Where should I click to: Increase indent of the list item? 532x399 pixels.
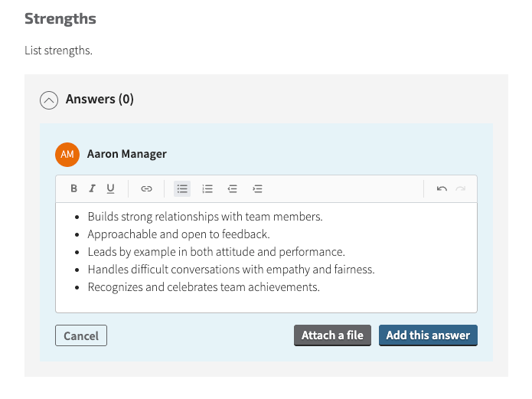pyautogui.click(x=258, y=188)
